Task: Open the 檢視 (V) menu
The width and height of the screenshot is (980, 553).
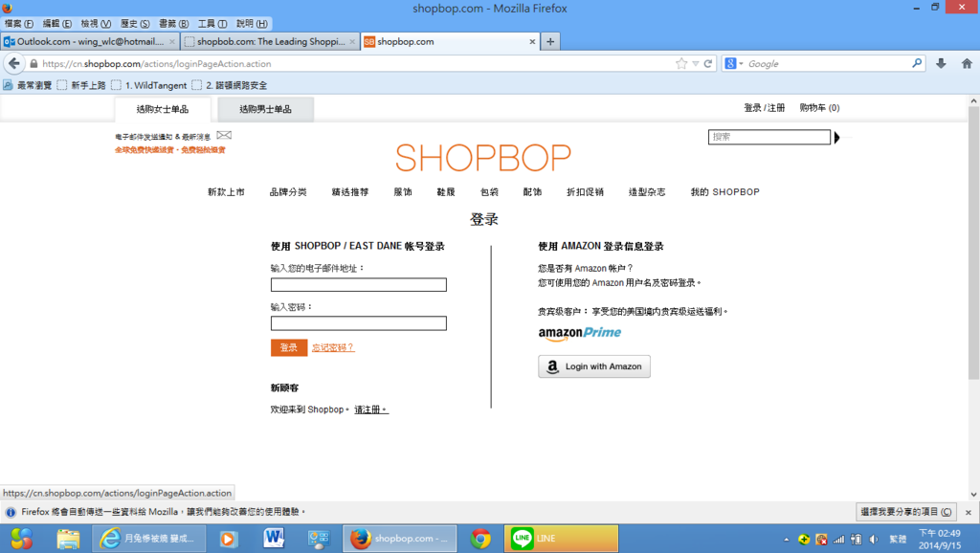Action: pos(96,24)
